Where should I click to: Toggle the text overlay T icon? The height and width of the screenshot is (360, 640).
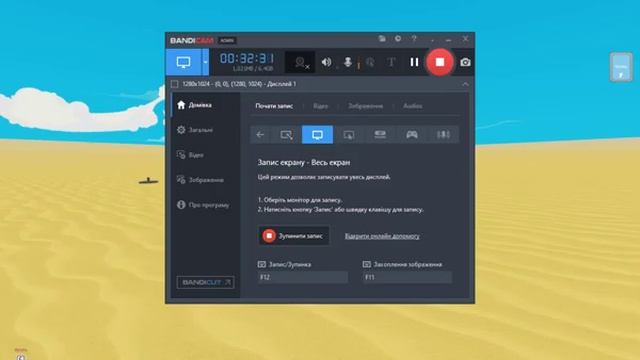(x=391, y=62)
